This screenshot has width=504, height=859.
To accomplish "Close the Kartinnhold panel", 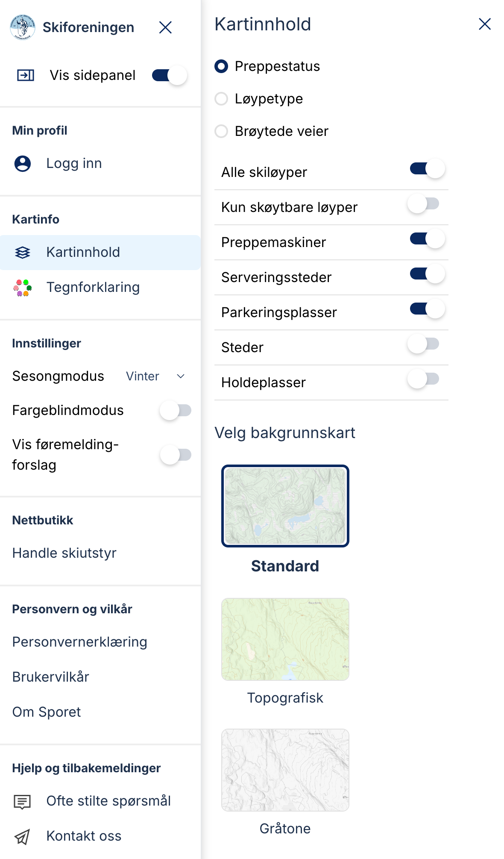I will pyautogui.click(x=485, y=24).
